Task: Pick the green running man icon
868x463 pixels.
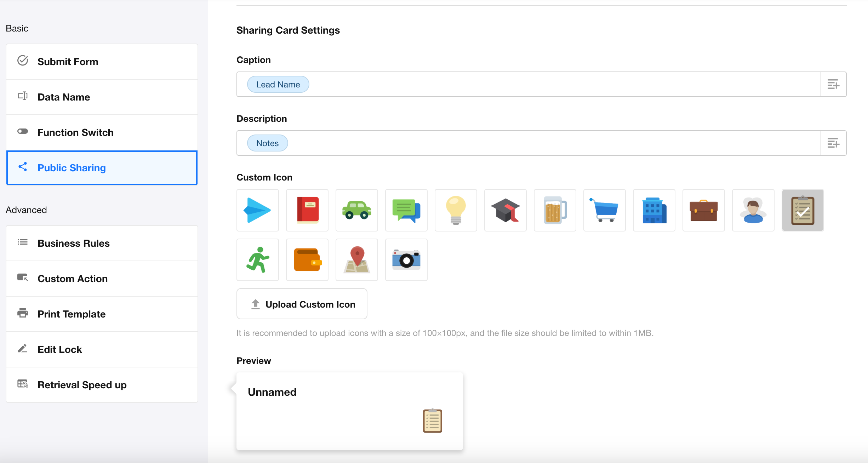Action: coord(257,260)
